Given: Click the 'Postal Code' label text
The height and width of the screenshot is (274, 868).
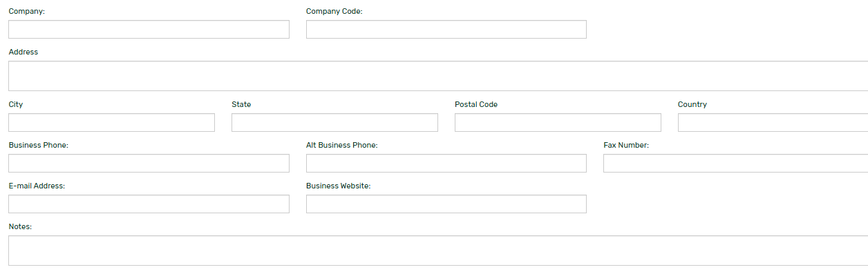Looking at the screenshot, I should 476,104.
